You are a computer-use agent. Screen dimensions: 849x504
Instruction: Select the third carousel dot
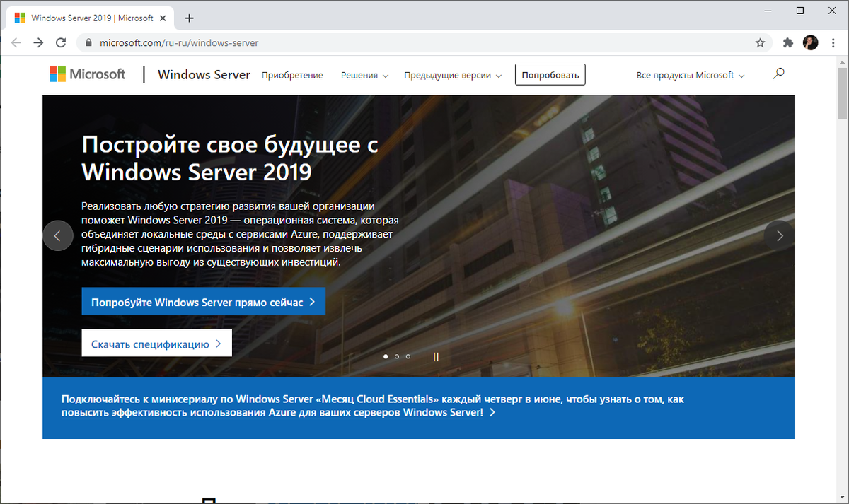pyautogui.click(x=408, y=357)
